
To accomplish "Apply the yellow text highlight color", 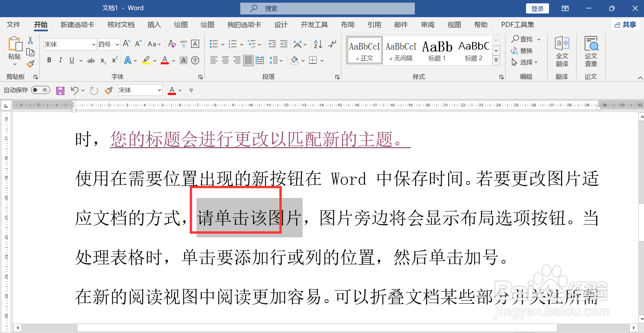I will coord(146,60).
